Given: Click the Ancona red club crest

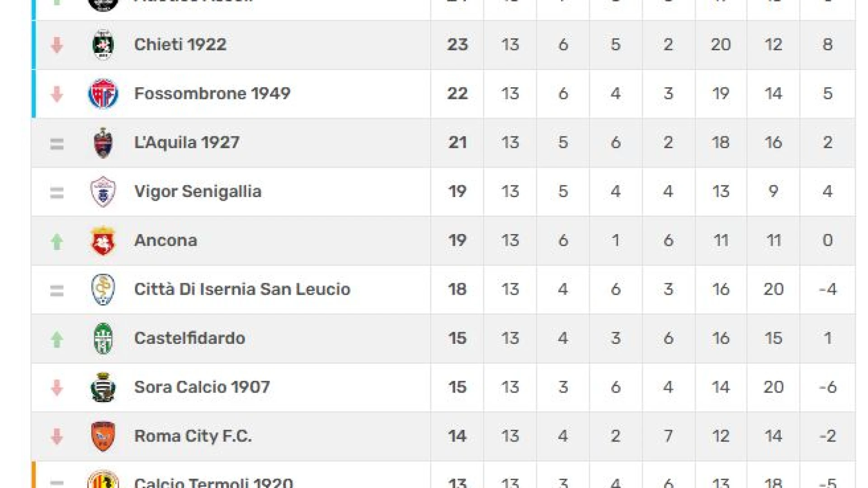Looking at the screenshot, I should point(103,241).
